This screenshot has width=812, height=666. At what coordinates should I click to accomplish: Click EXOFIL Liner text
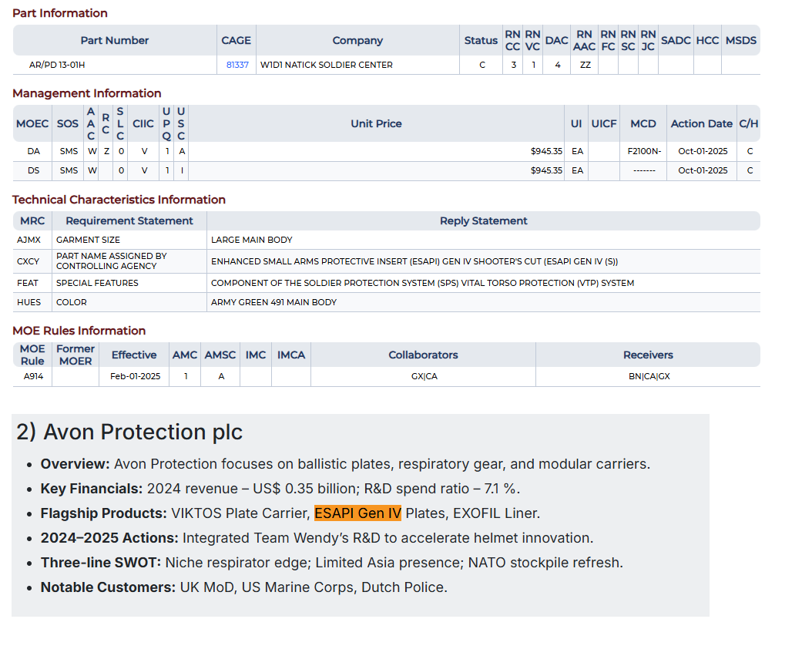click(x=496, y=513)
